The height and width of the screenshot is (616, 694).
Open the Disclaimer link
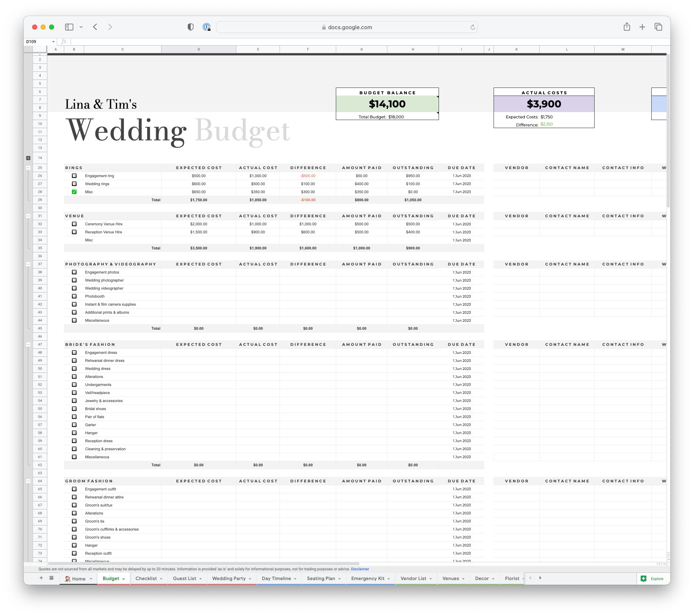pyautogui.click(x=360, y=569)
